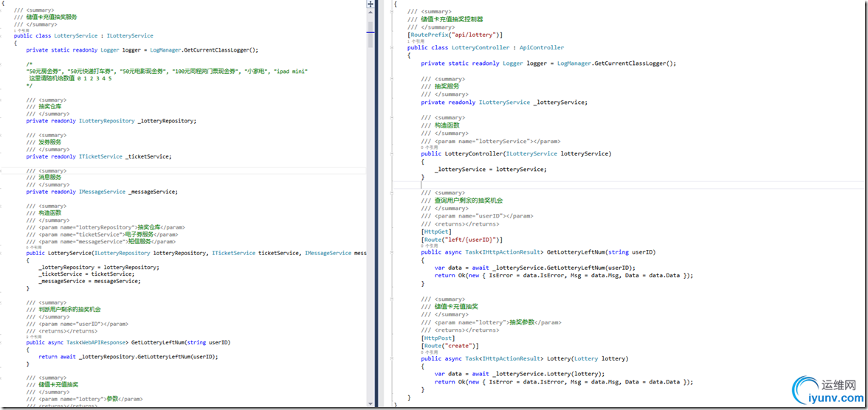Open references link above controller Lottery method
Screen dimensions: 868x410
click(429, 353)
